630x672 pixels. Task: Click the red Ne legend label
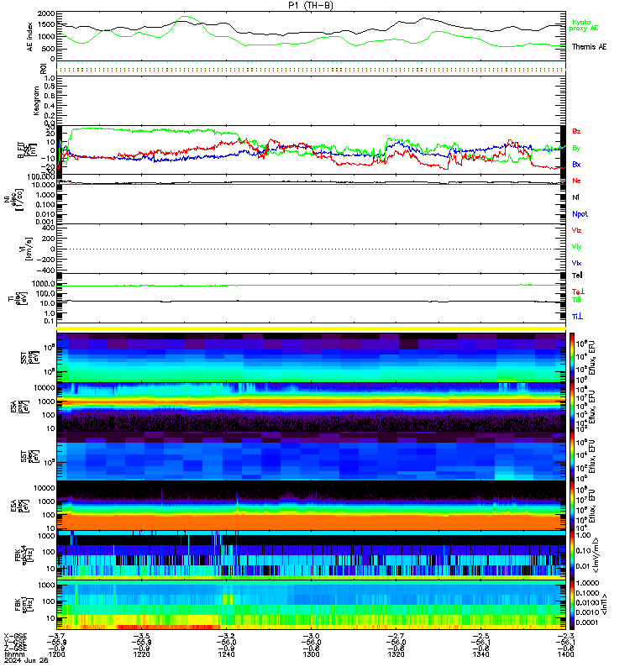click(576, 181)
